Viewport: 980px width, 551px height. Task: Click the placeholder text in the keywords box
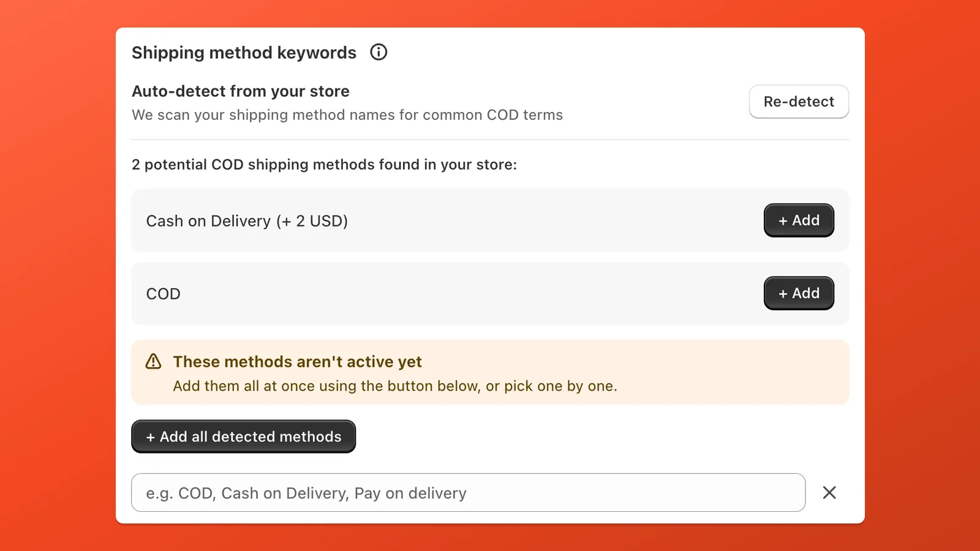click(305, 492)
